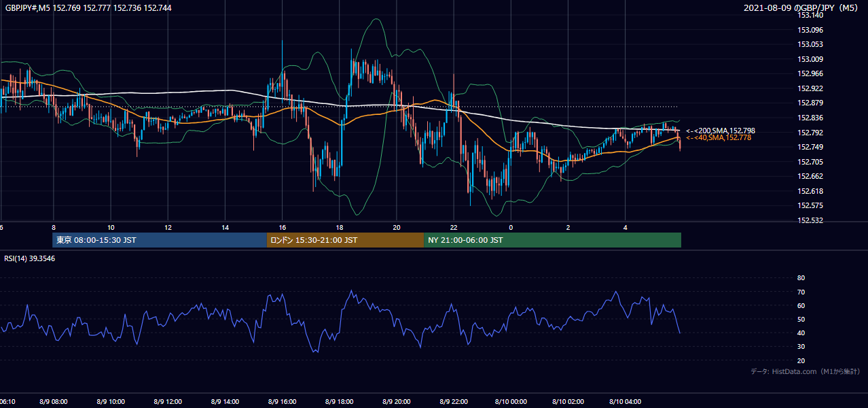
Task: Click the 8/9 16:00 bottom time label
Action: [282, 402]
